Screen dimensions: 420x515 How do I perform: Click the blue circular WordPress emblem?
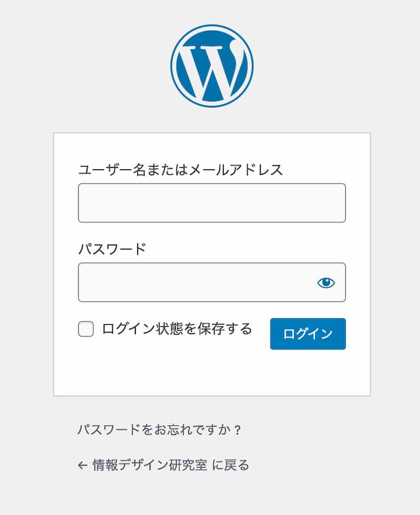211,66
